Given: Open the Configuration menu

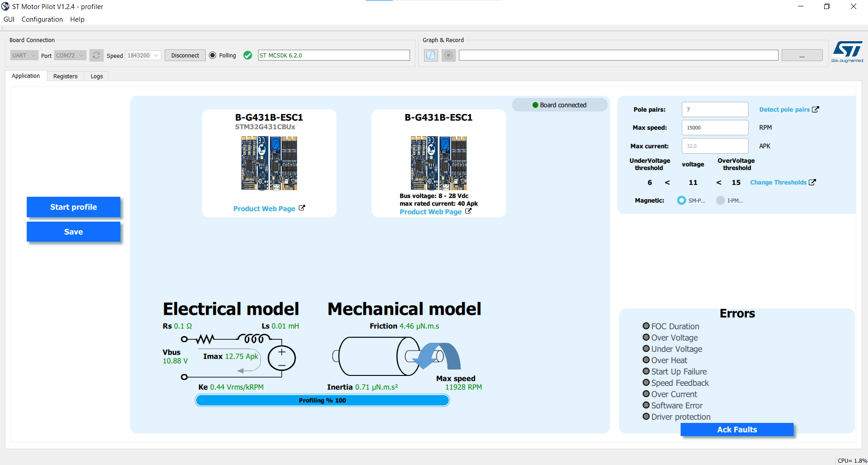Looking at the screenshot, I should [42, 19].
